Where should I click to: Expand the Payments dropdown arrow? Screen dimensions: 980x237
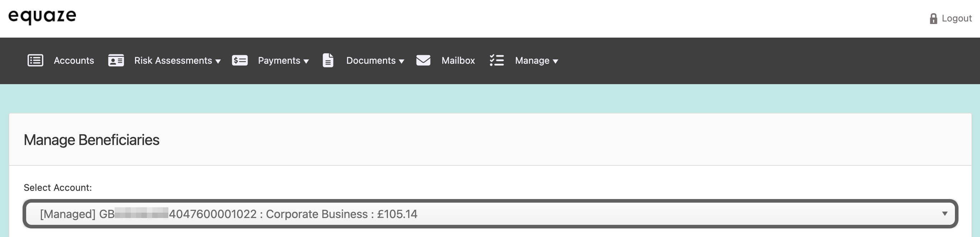click(306, 61)
